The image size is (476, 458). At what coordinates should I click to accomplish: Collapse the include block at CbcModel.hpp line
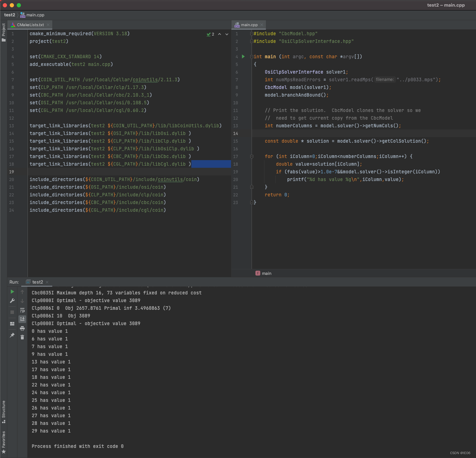coord(252,34)
